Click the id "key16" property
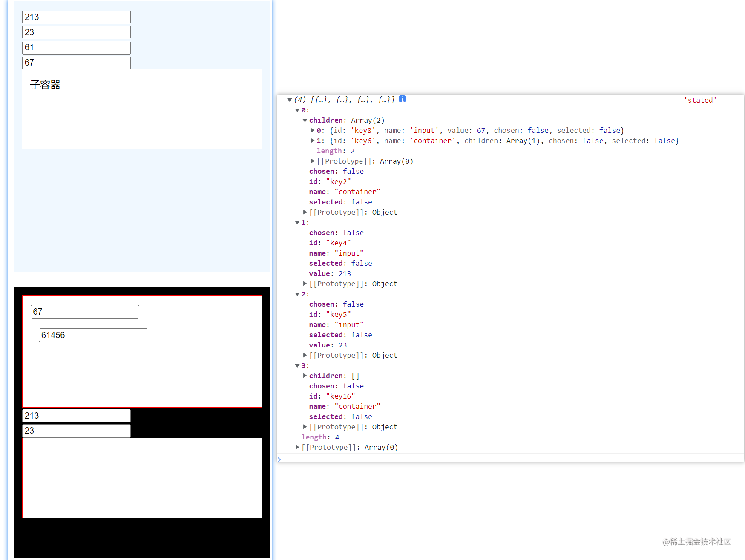745x560 pixels. coord(332,396)
